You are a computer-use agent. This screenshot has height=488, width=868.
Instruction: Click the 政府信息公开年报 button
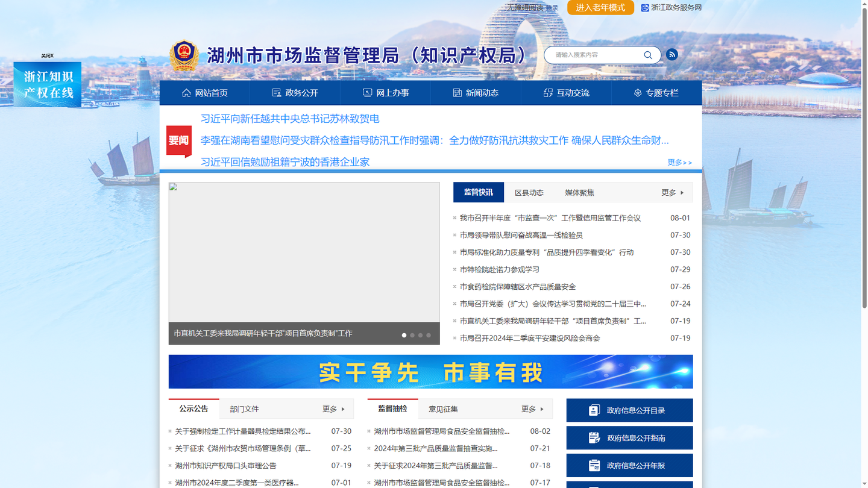click(629, 466)
